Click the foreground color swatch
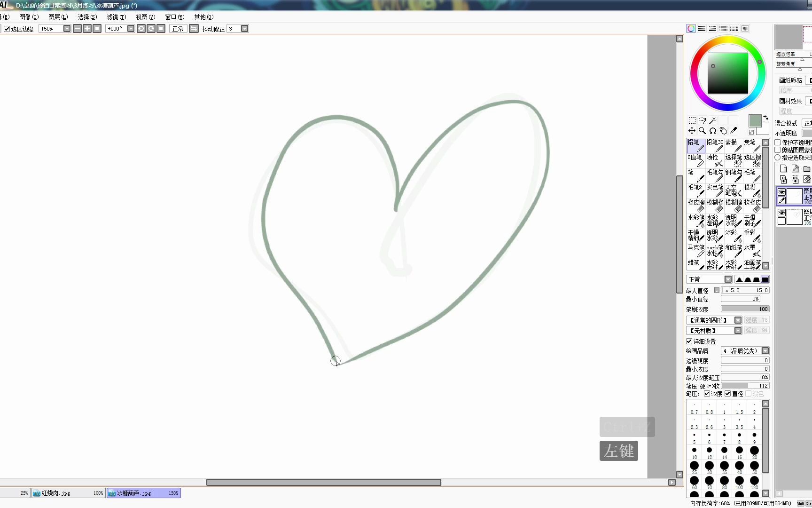 click(754, 121)
